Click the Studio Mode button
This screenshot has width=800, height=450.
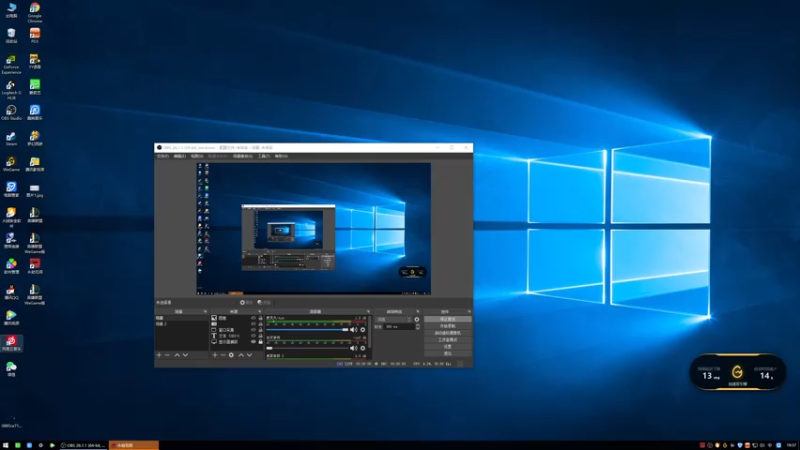(x=447, y=340)
